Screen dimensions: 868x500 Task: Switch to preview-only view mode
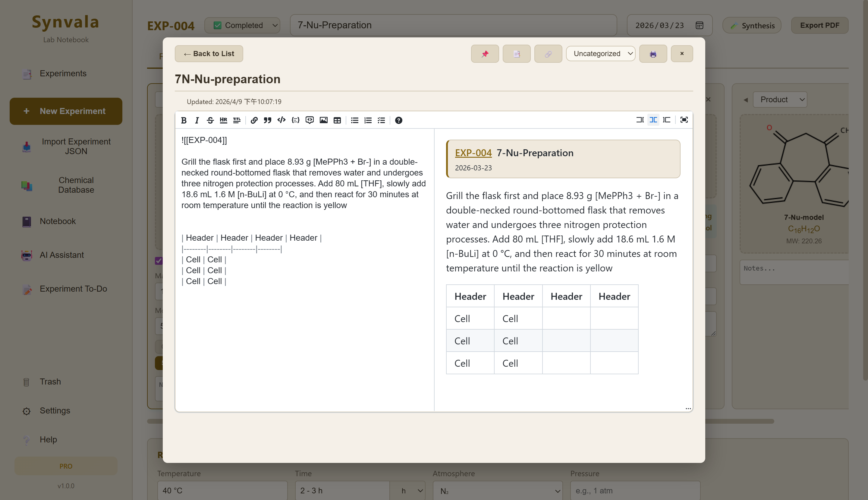(x=667, y=120)
